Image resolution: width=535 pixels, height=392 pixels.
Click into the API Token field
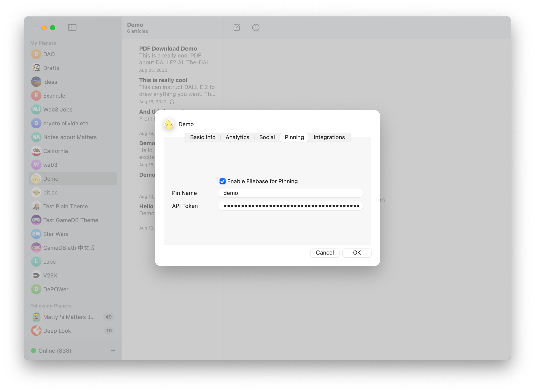[290, 206]
